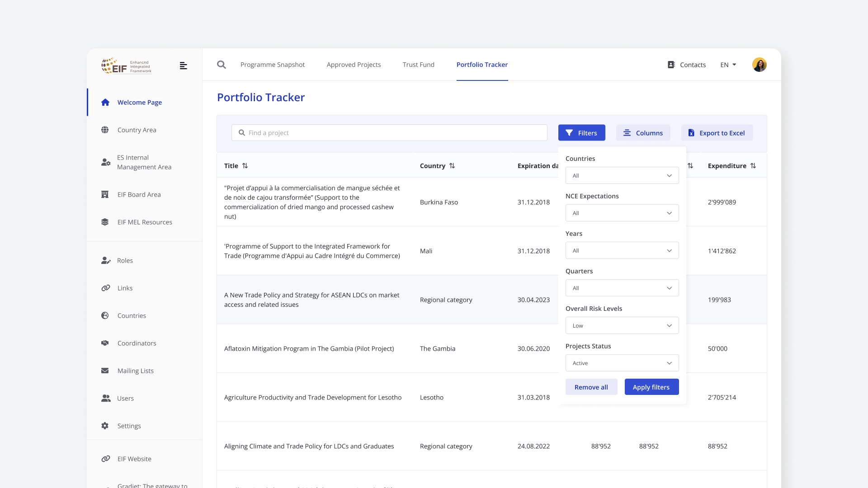This screenshot has width=868, height=488.
Task: Expand the Countries filter dropdown
Action: pos(622,176)
